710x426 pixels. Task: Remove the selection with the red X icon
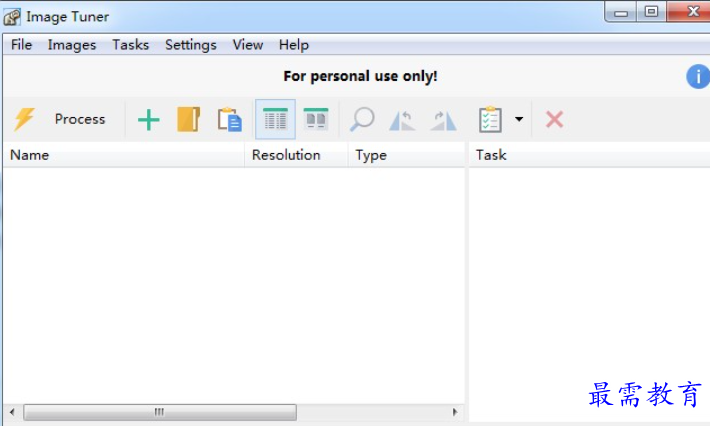pyautogui.click(x=554, y=120)
